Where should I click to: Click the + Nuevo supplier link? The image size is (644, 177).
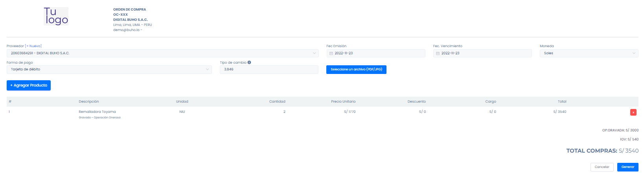click(x=33, y=46)
